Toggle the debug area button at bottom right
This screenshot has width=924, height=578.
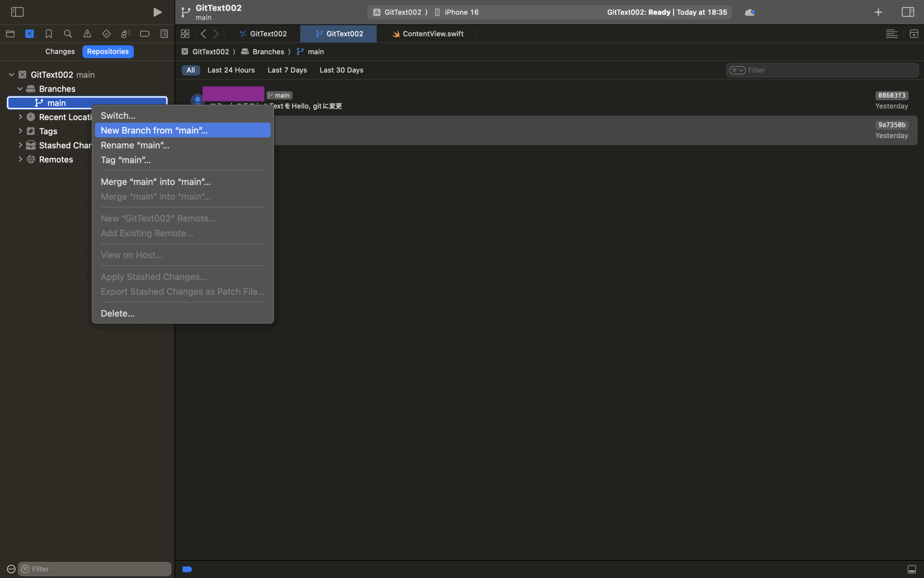(x=911, y=569)
